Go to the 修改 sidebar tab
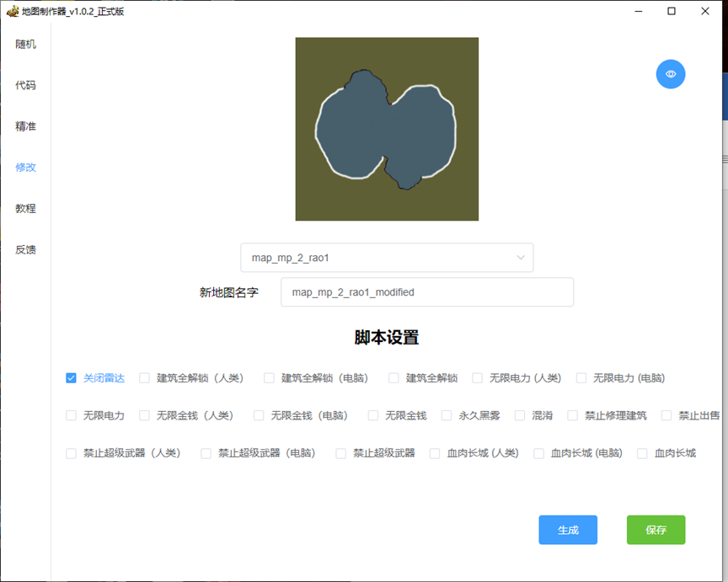Image resolution: width=728 pixels, height=582 pixels. point(25,167)
